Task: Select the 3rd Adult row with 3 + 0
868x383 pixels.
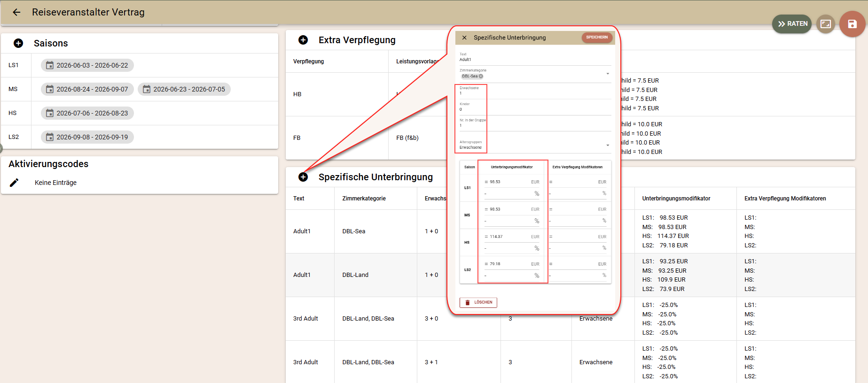Action: coord(570,319)
